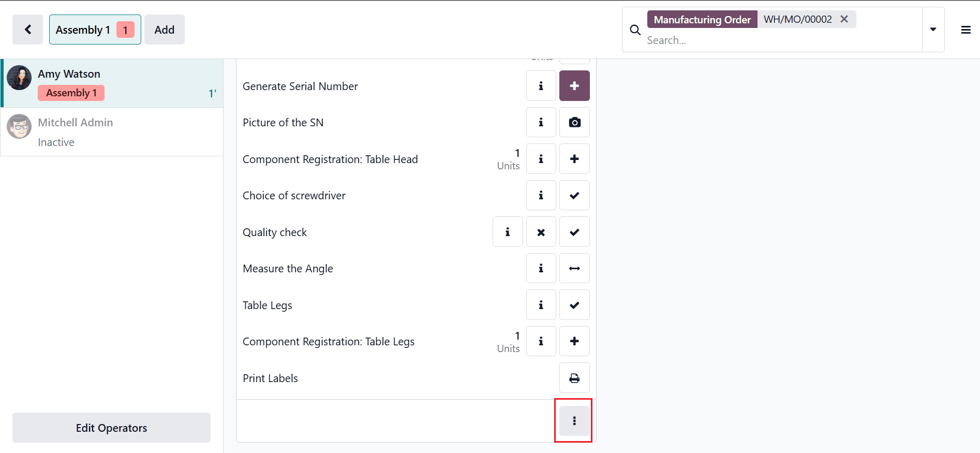The image size is (980, 453).
Task: Show info for Measure the Angle
Action: pos(541,268)
